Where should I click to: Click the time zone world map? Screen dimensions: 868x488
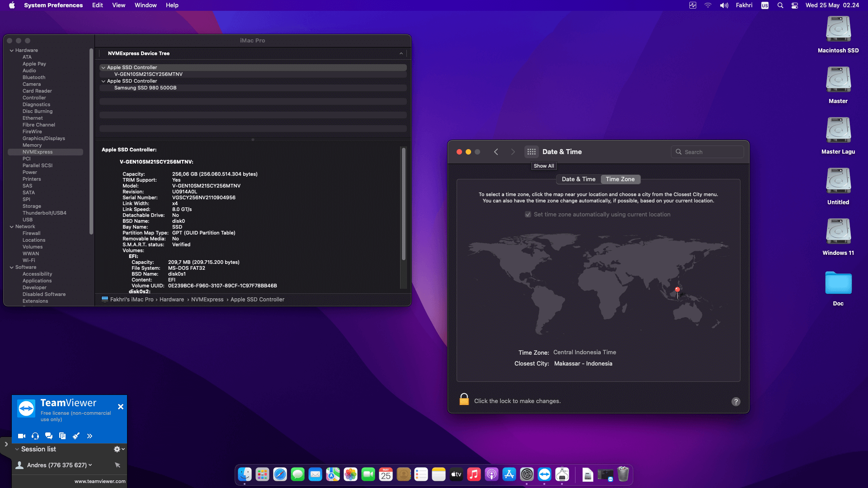pos(598,284)
